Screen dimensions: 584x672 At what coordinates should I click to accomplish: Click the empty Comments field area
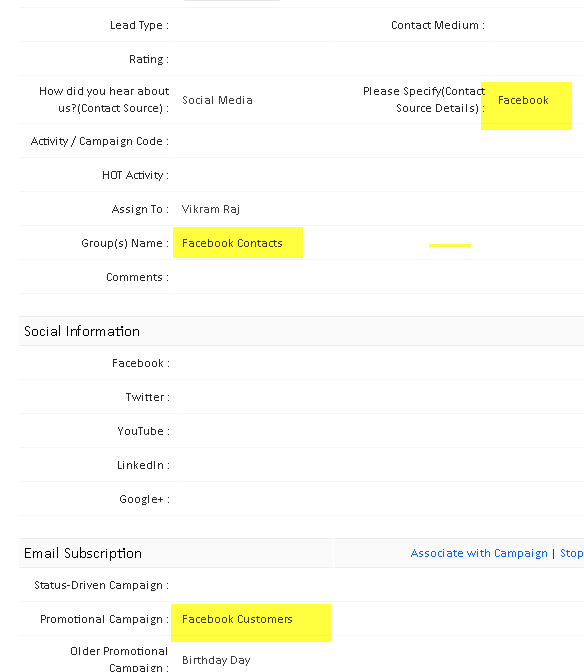[x=380, y=277]
